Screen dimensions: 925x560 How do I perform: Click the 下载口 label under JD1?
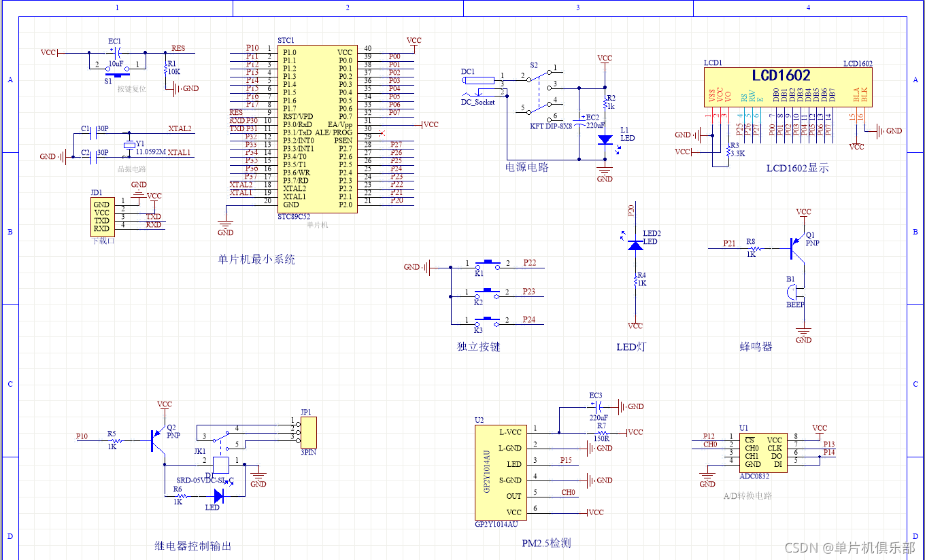103,241
